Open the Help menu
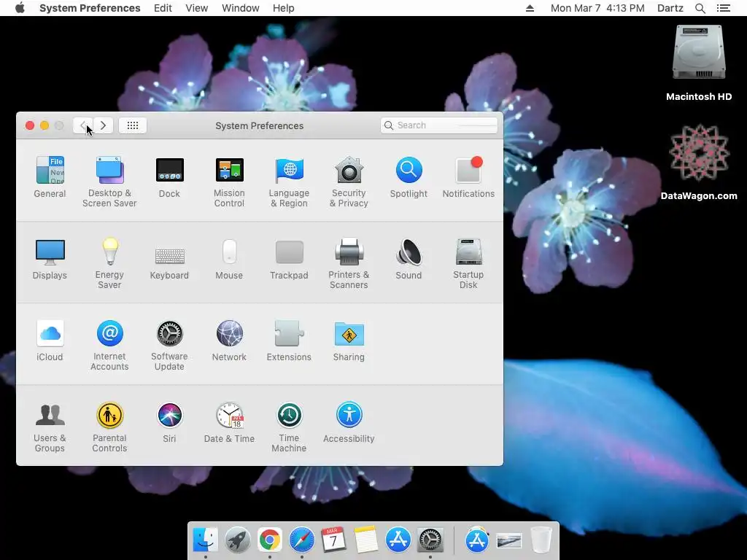 coord(284,8)
